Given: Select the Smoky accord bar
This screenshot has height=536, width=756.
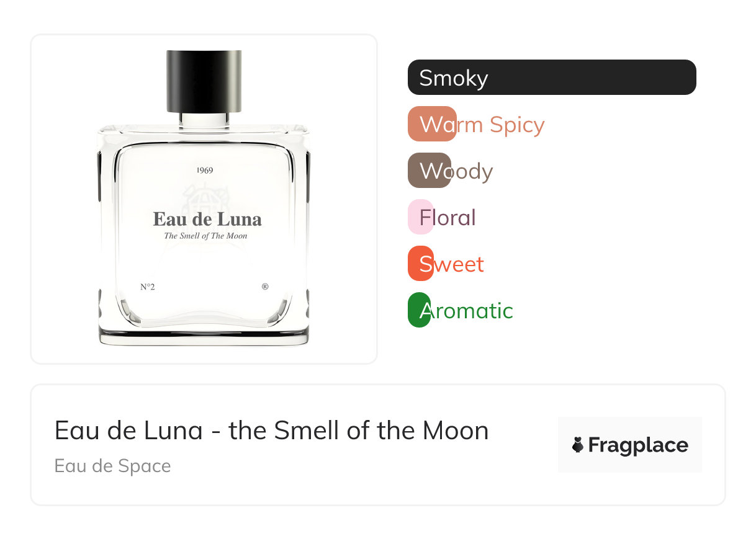Looking at the screenshot, I should click(552, 78).
